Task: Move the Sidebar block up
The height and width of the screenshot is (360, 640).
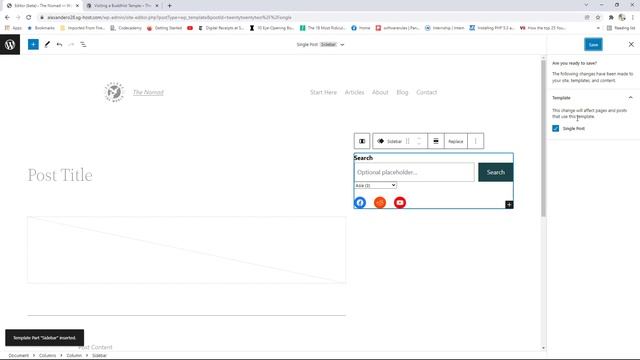Action: coord(419,138)
